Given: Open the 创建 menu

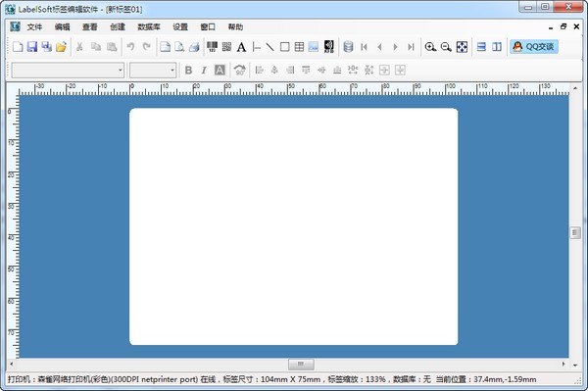Looking at the screenshot, I should pos(118,27).
